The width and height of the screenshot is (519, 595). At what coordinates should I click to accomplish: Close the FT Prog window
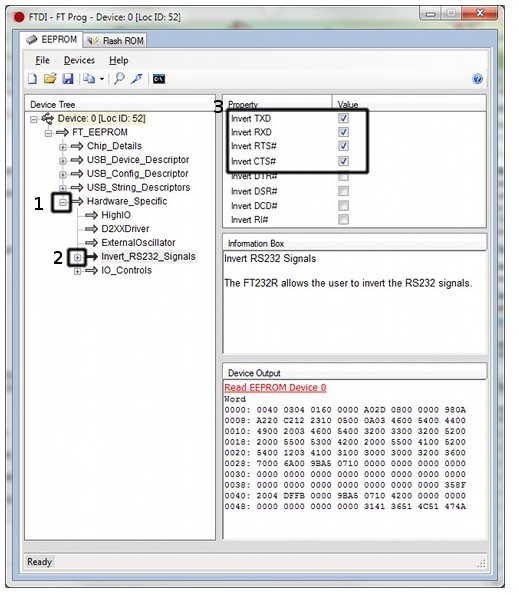coord(480,14)
